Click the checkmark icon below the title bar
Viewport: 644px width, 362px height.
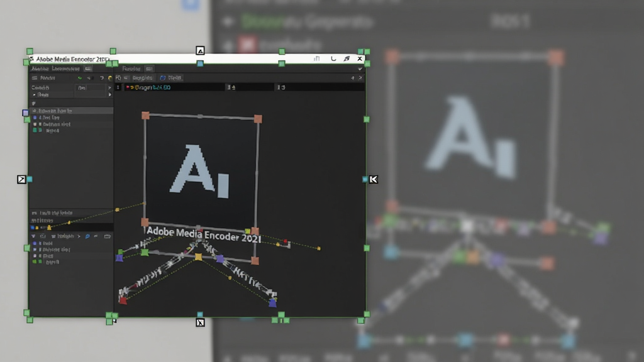360,69
